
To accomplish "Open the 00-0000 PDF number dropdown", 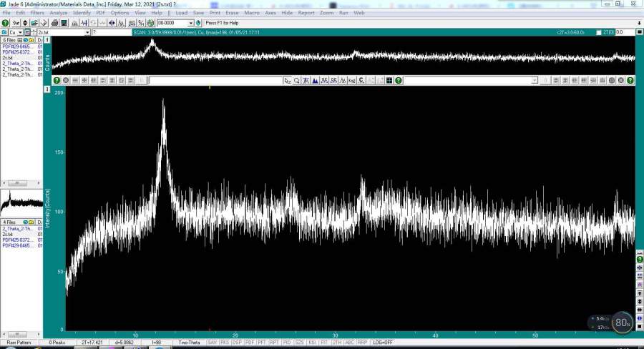I will point(190,23).
